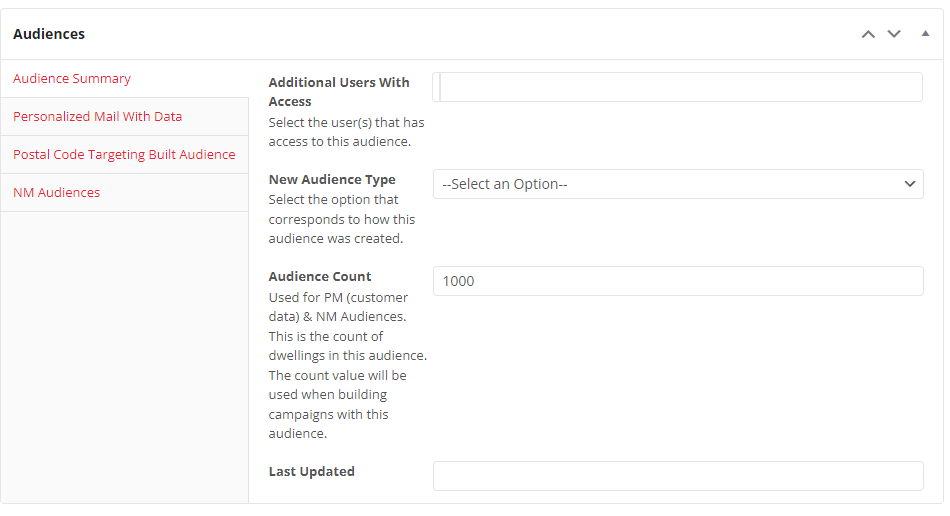Click the chevron on Select an Option
This screenshot has width=950, height=516.
[910, 184]
